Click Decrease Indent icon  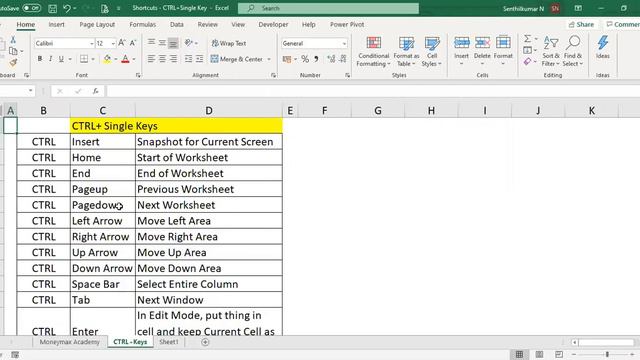tap(188, 59)
